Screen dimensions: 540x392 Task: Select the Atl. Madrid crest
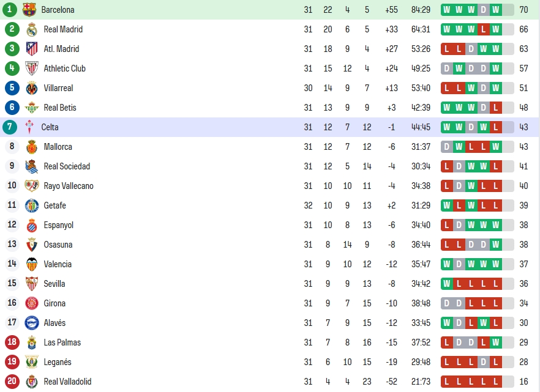[32, 49]
